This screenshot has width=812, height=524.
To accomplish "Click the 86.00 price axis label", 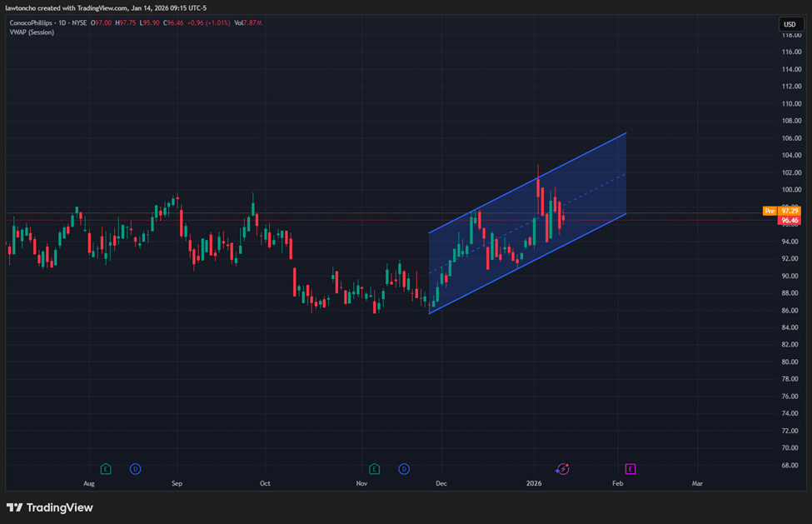I will click(790, 310).
